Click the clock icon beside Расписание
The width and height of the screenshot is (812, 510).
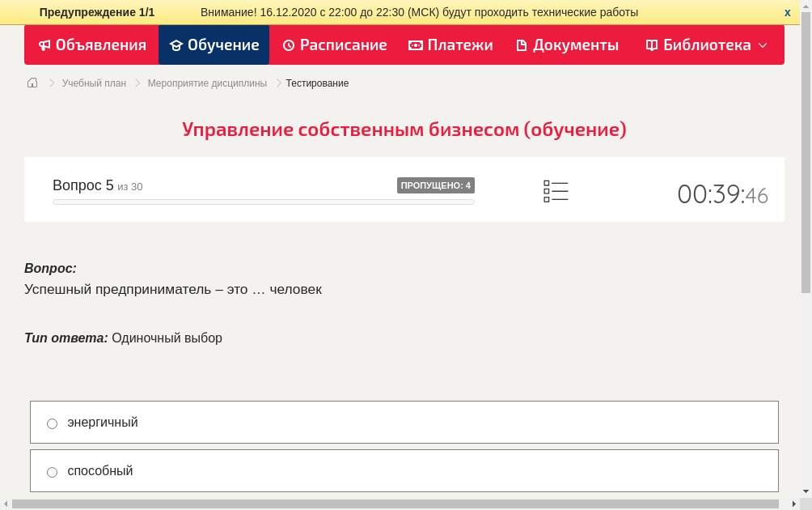pyautogui.click(x=287, y=45)
